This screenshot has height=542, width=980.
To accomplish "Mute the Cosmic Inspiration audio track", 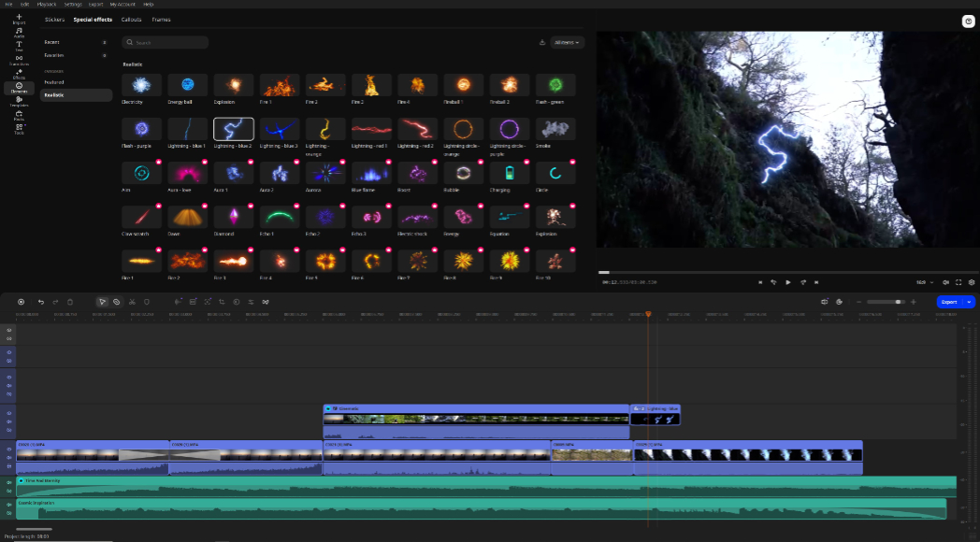I will 9,504.
